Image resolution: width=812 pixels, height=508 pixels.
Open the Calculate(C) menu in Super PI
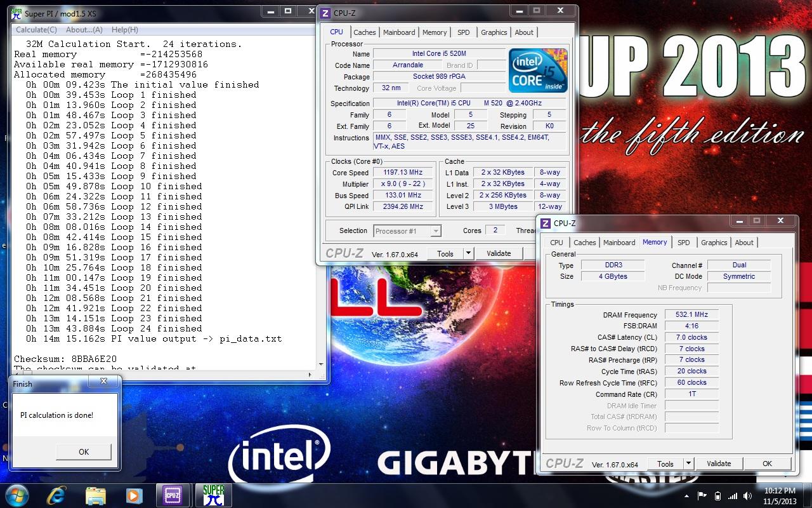pyautogui.click(x=36, y=30)
